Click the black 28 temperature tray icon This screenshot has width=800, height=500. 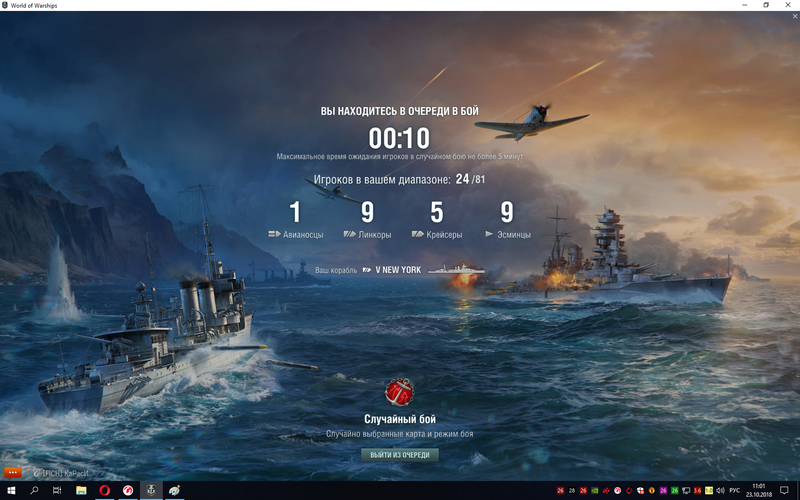571,490
